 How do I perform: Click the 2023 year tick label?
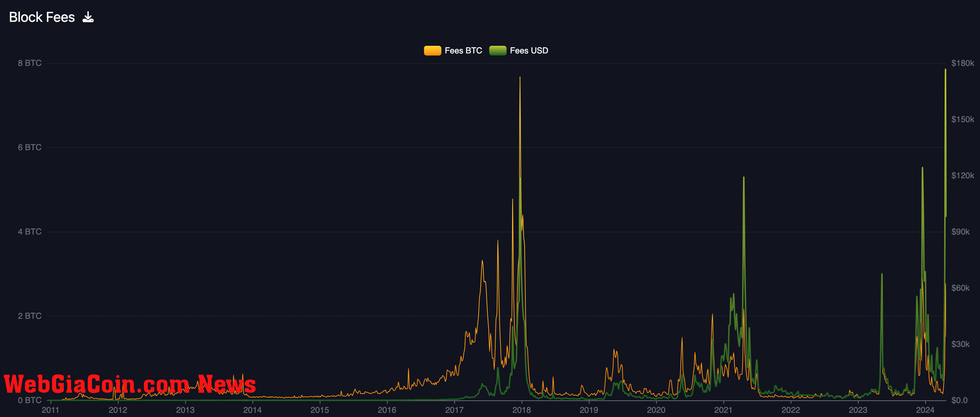pyautogui.click(x=858, y=410)
